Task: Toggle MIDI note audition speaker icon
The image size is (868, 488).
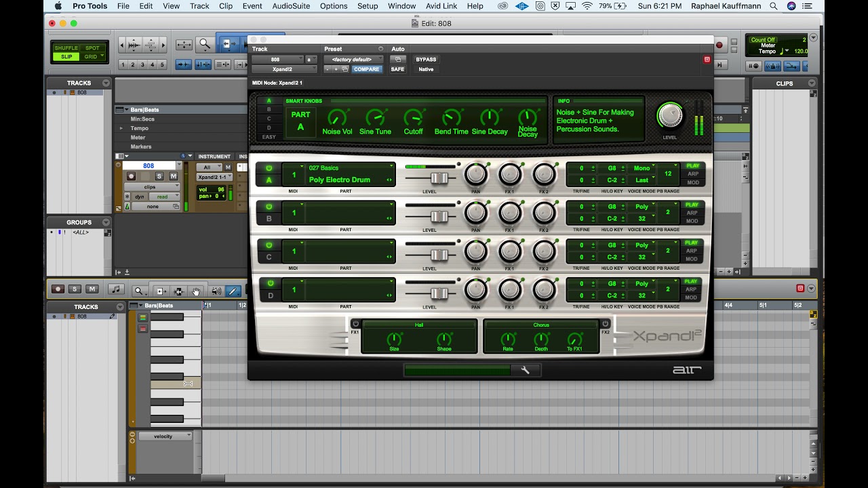Action: click(x=216, y=291)
